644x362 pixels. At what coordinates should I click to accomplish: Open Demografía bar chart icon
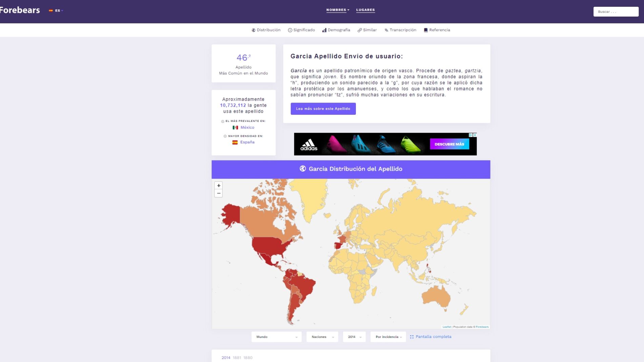324,30
